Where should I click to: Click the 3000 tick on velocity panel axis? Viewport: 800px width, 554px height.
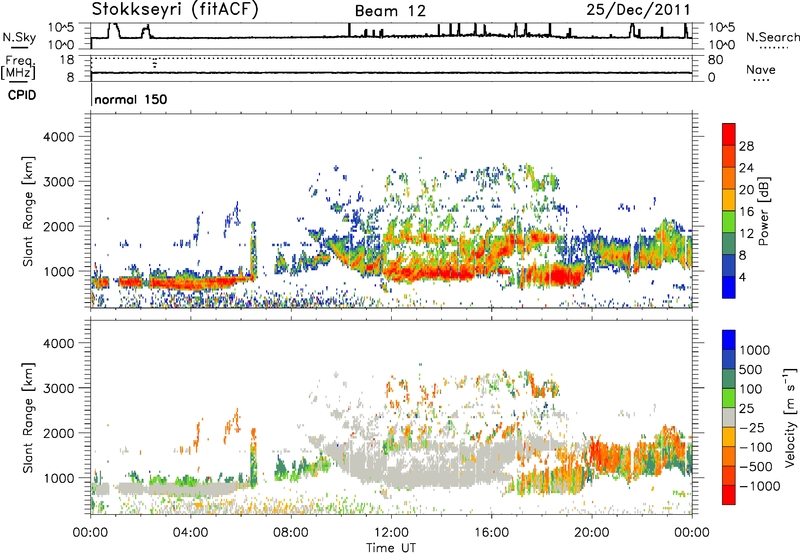[x=58, y=388]
